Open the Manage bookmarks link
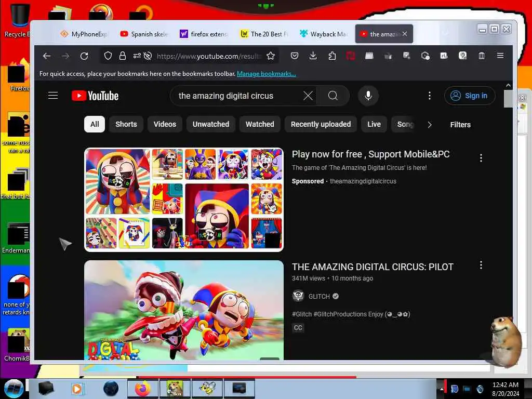Image resolution: width=532 pixels, height=399 pixels. (267, 74)
